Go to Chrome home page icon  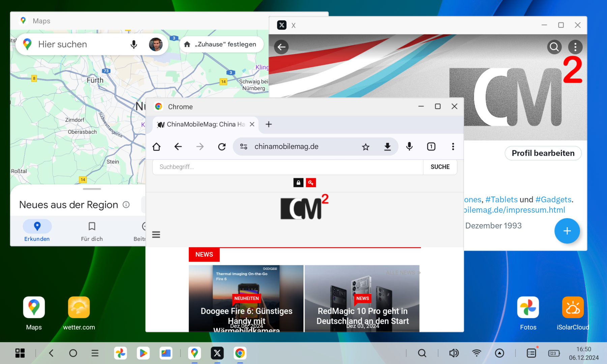[x=156, y=147]
